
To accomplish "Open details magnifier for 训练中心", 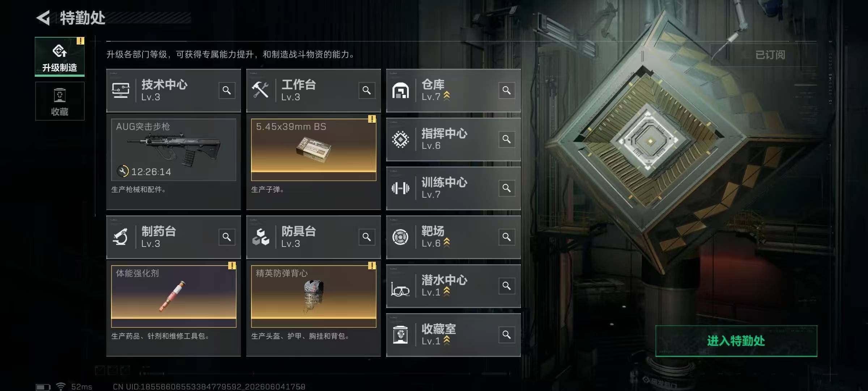I will pos(507,188).
